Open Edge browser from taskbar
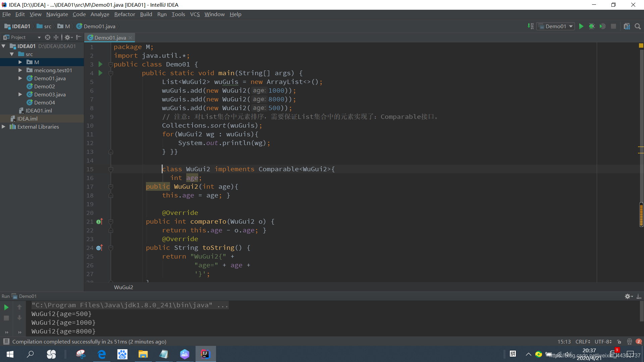The height and width of the screenshot is (362, 644). (x=102, y=354)
